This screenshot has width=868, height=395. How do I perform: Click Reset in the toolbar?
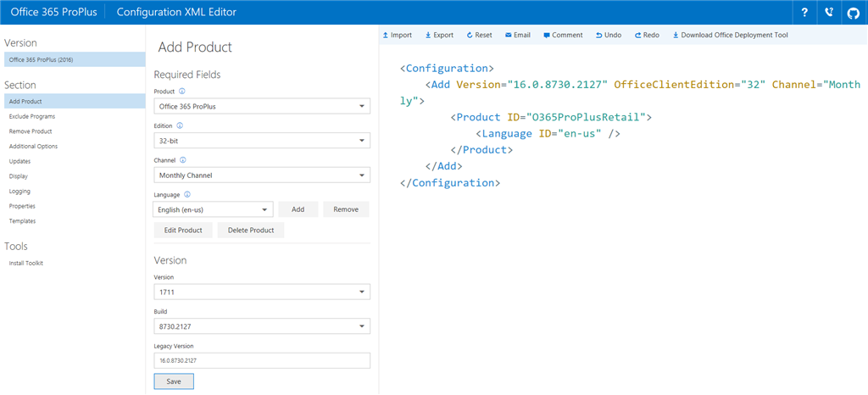tap(480, 35)
